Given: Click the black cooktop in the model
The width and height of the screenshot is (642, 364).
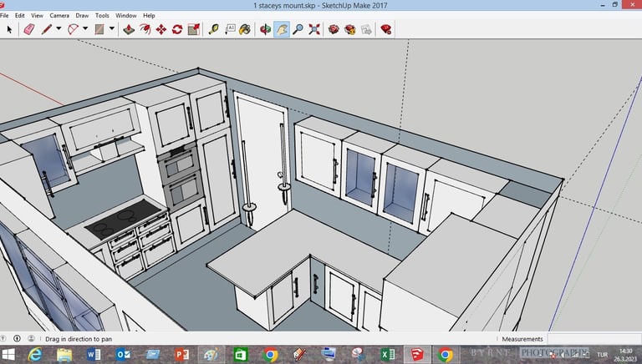Looking at the screenshot, I should coord(124,220).
